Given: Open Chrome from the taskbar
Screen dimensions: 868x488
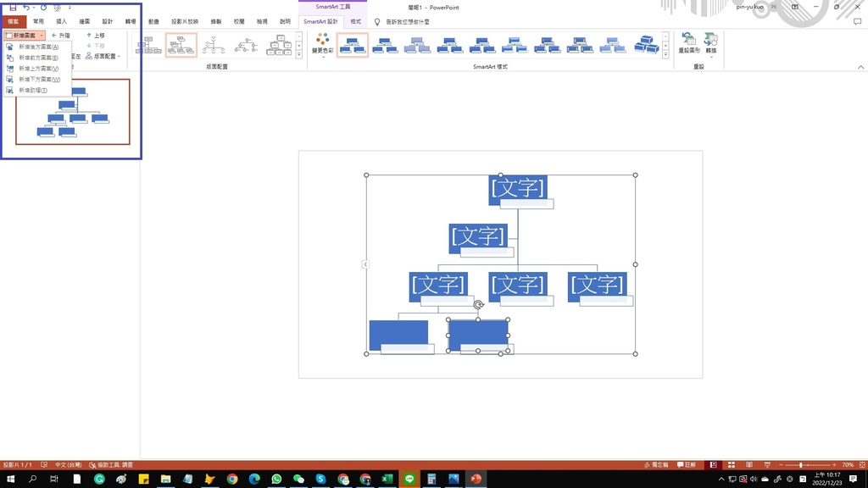Looking at the screenshot, I should pyautogui.click(x=232, y=480).
